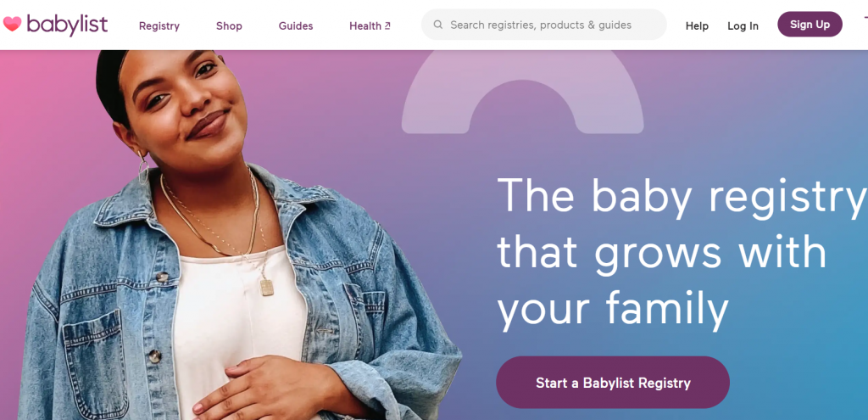This screenshot has height=420, width=868.
Task: Click the 'that grows with' headline line
Action: (662, 251)
